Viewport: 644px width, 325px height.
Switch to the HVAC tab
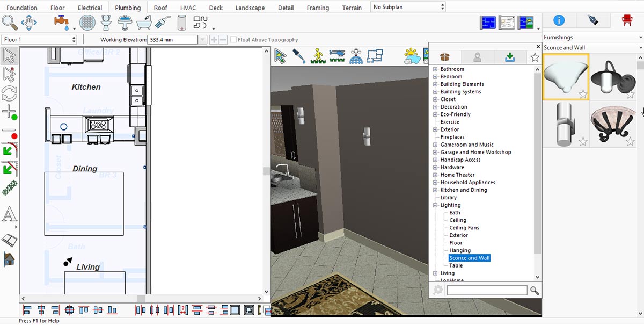pos(188,8)
